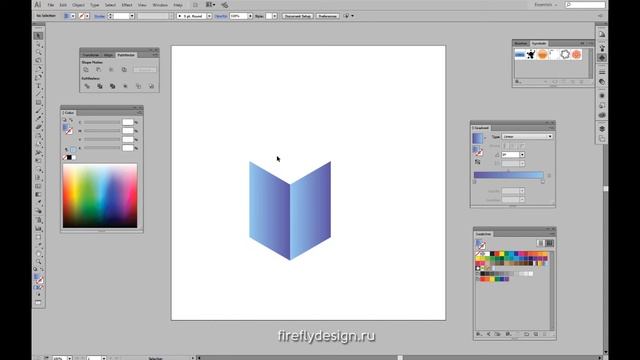Viewport: 640px width, 360px height.
Task: Select the Type tool
Action: point(38,86)
